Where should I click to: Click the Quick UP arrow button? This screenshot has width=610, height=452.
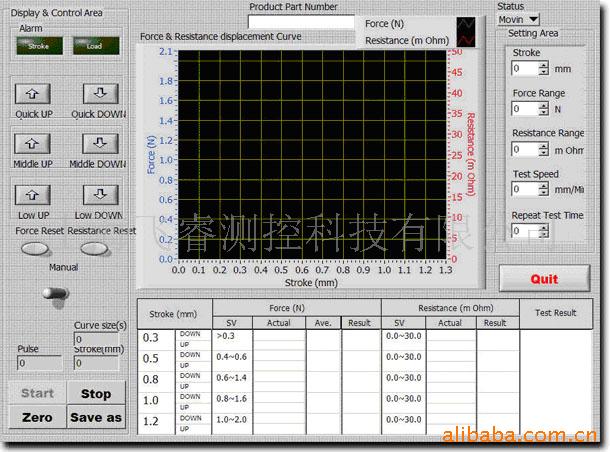[x=33, y=94]
